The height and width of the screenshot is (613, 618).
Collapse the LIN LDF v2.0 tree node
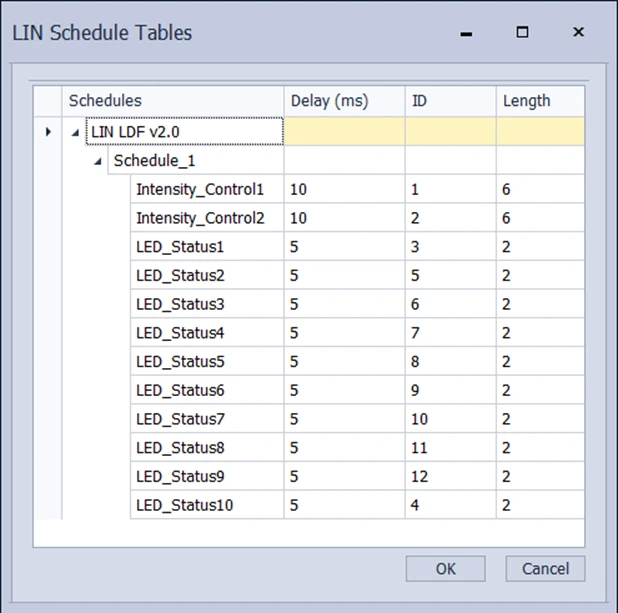pos(76,132)
